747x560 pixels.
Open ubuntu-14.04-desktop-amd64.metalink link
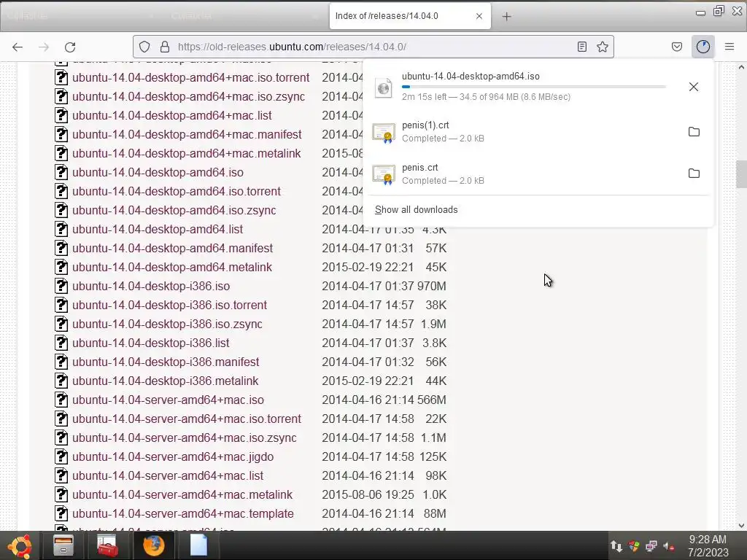[172, 267]
